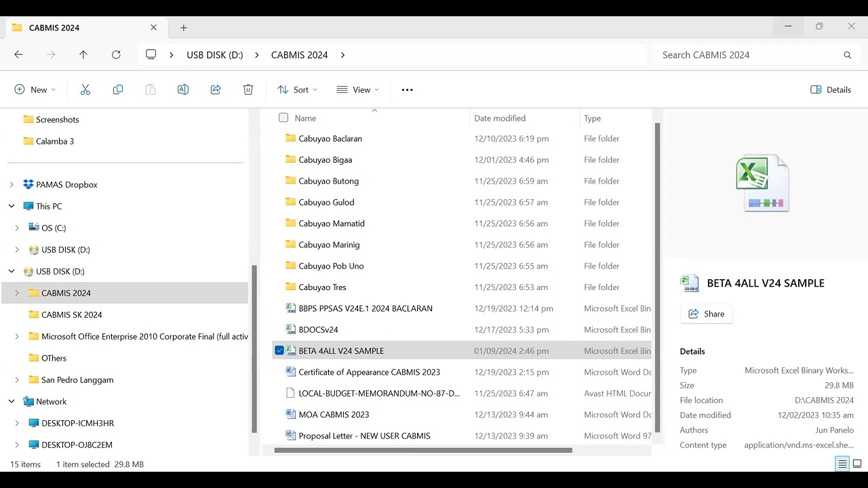Click the navigation pane vertical scrollbar
This screenshot has height=488, width=868.
pyautogui.click(x=254, y=348)
